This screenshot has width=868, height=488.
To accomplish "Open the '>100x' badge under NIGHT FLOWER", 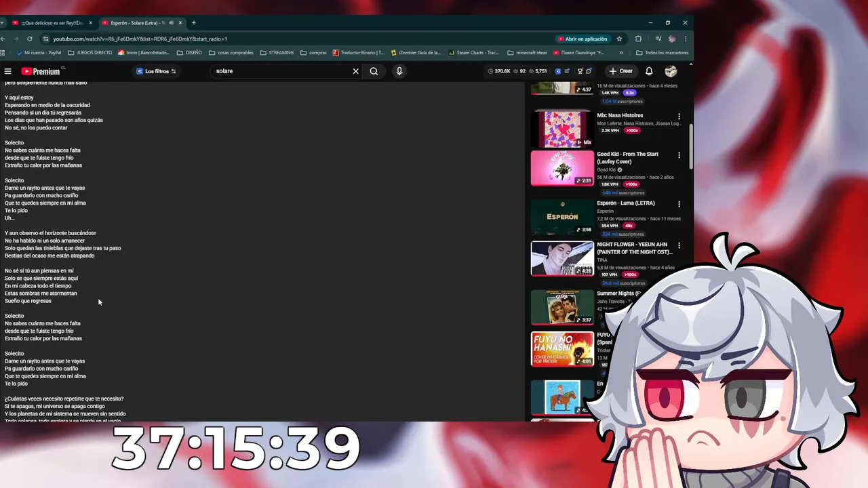I will point(631,275).
